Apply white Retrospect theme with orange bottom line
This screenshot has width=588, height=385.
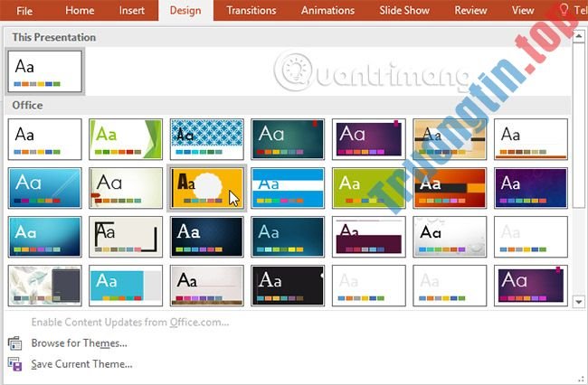click(x=531, y=139)
